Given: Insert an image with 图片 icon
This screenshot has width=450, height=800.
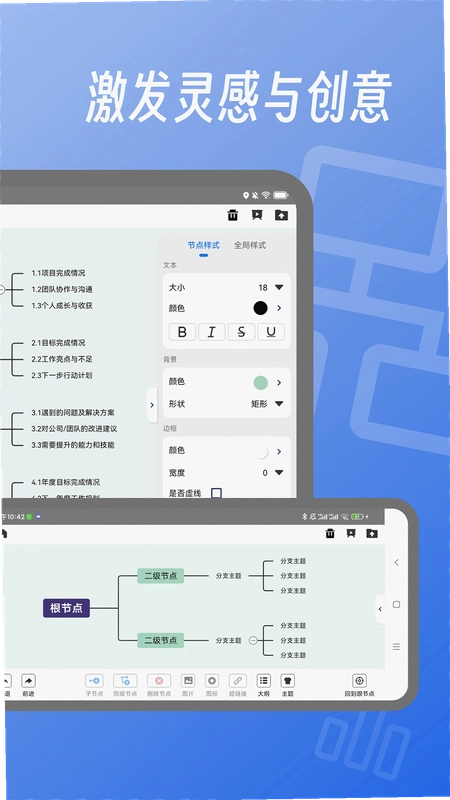Looking at the screenshot, I should click(x=188, y=681).
